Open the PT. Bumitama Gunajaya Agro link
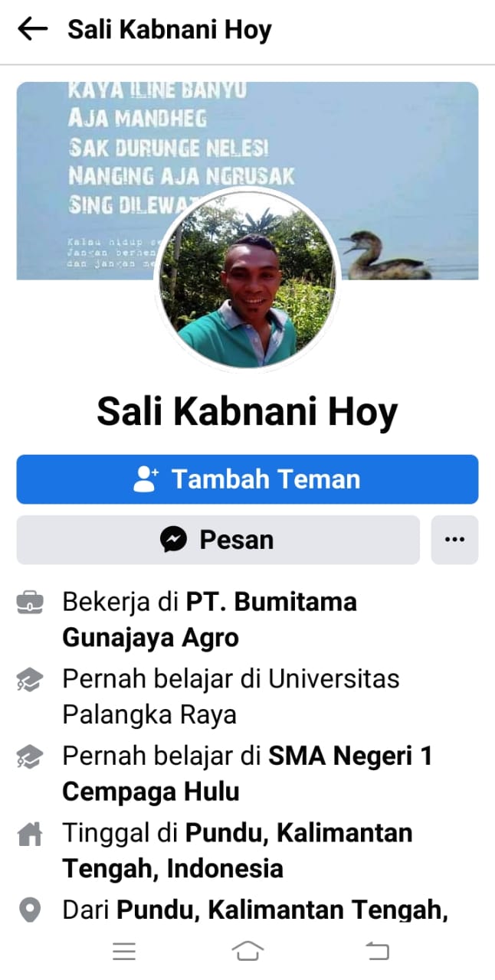The height and width of the screenshot is (980, 495). click(209, 619)
